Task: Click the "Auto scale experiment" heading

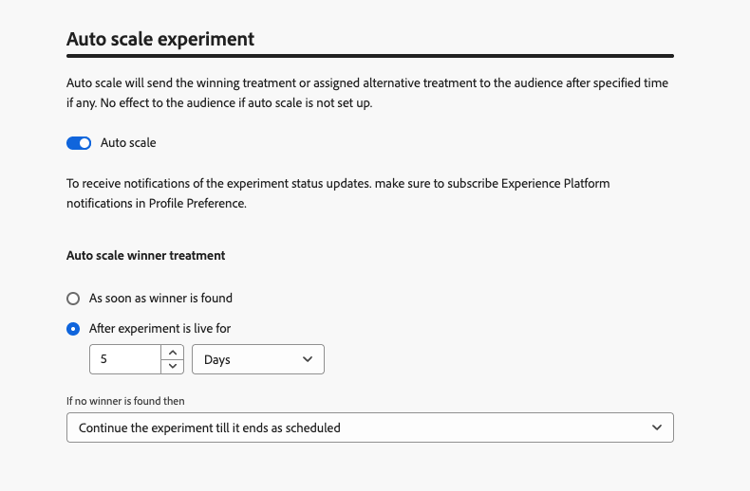Action: point(160,39)
